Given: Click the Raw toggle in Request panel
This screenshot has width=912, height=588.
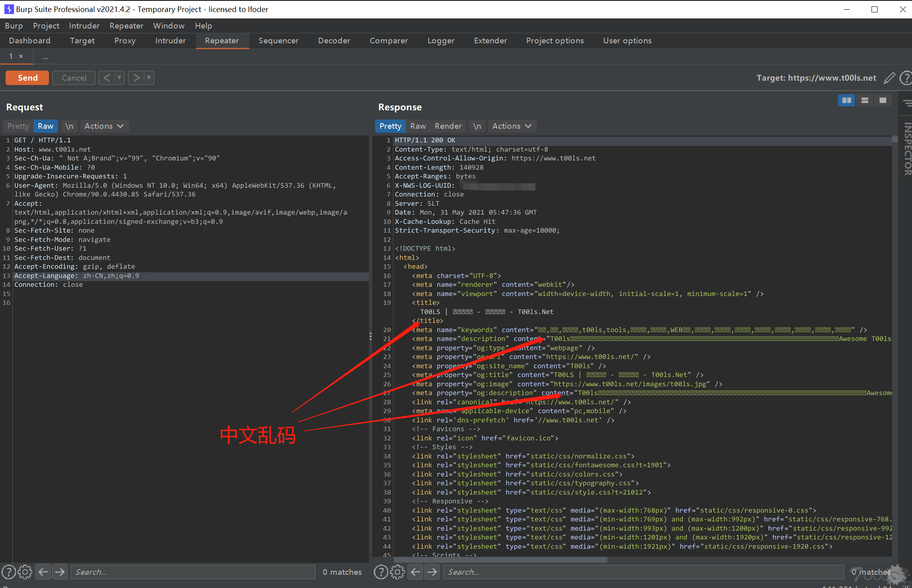Looking at the screenshot, I should coord(44,126).
